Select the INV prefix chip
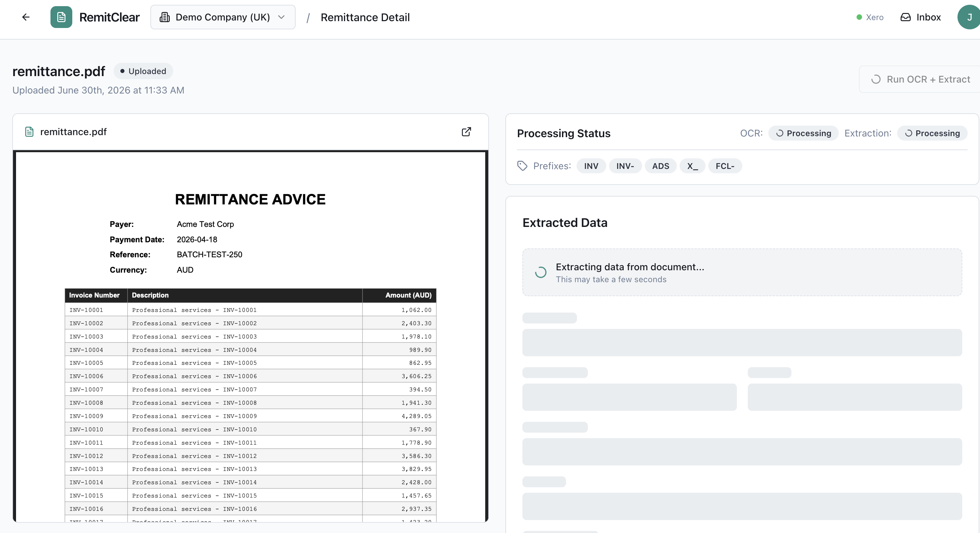The width and height of the screenshot is (980, 533). [x=591, y=166]
